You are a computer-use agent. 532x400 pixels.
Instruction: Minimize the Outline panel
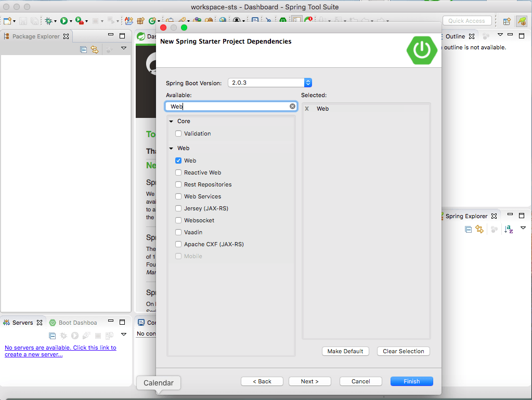point(510,35)
